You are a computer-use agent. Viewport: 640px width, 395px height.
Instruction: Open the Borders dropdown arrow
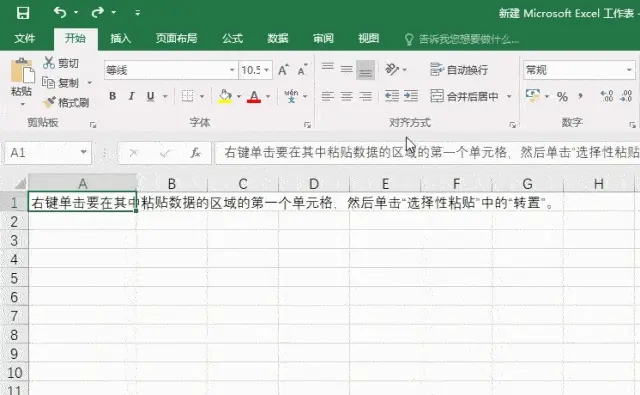(x=202, y=96)
